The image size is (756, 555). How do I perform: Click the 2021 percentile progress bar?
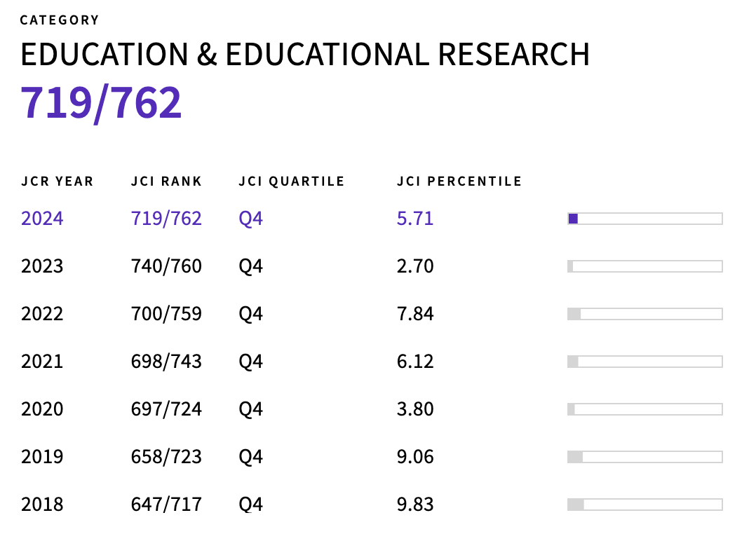(x=644, y=362)
